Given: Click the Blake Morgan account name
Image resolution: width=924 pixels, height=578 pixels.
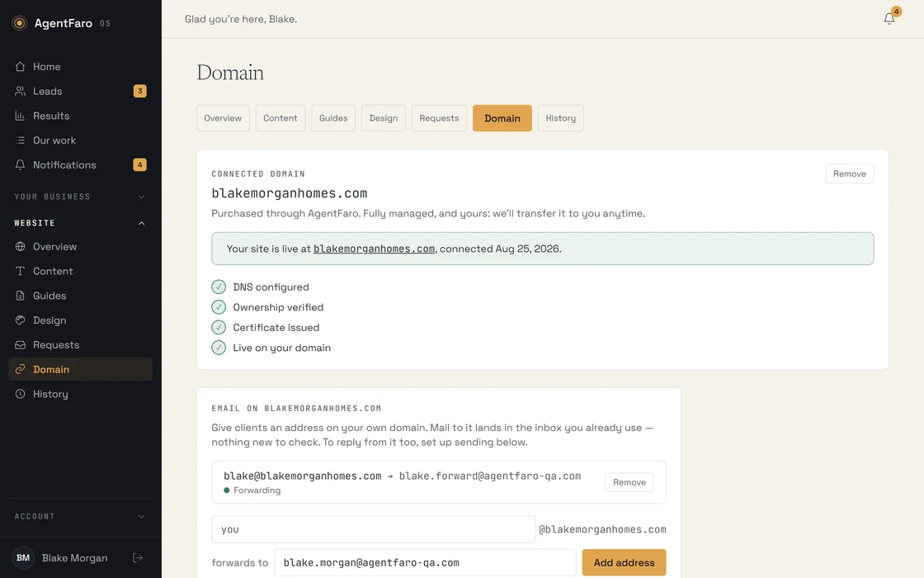Looking at the screenshot, I should (x=75, y=558).
